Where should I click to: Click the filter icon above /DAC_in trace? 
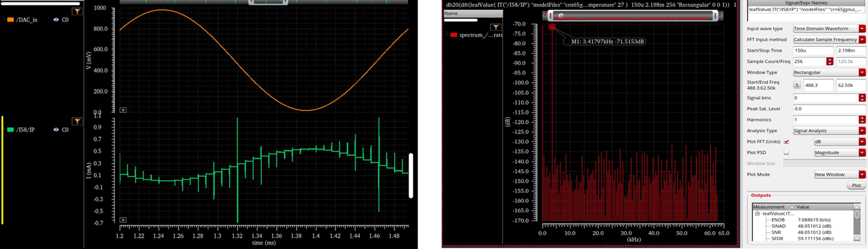pyautogui.click(x=77, y=12)
